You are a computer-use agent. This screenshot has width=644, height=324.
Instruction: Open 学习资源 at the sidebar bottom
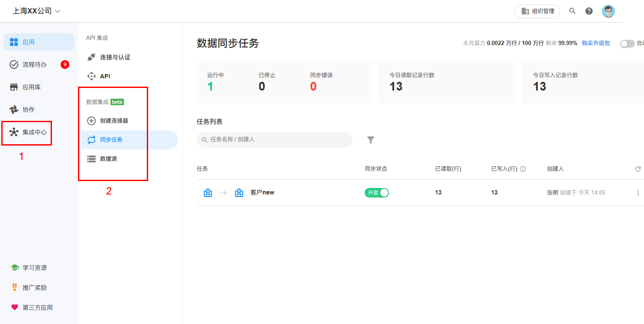pyautogui.click(x=34, y=268)
